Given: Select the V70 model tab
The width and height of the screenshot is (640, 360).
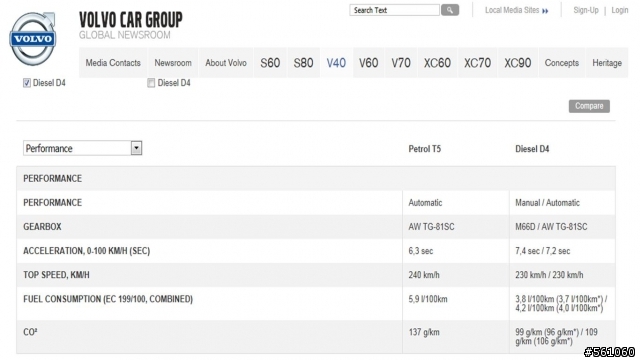Looking at the screenshot, I should pos(401,63).
